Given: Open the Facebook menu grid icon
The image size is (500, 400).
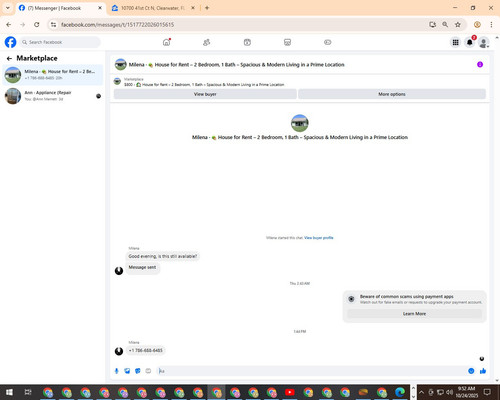Looking at the screenshot, I should coord(455,42).
